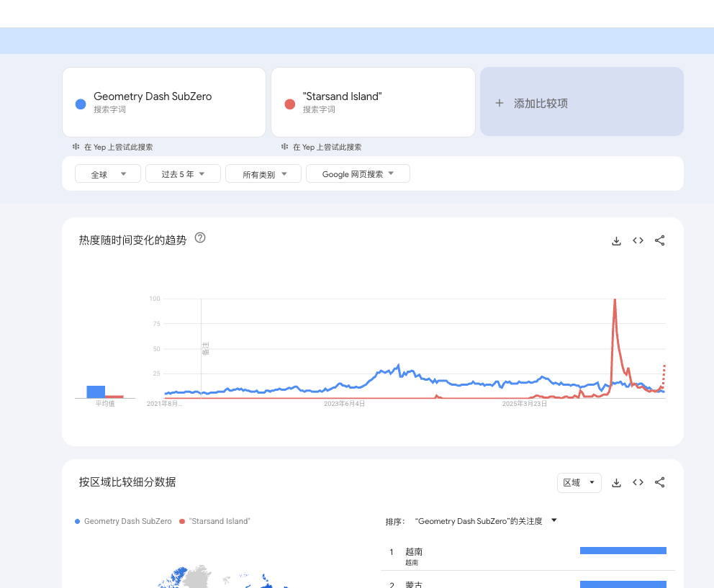714x588 pixels.
Task: Click Yep icon under Starsand Island
Action: pyautogui.click(x=284, y=147)
